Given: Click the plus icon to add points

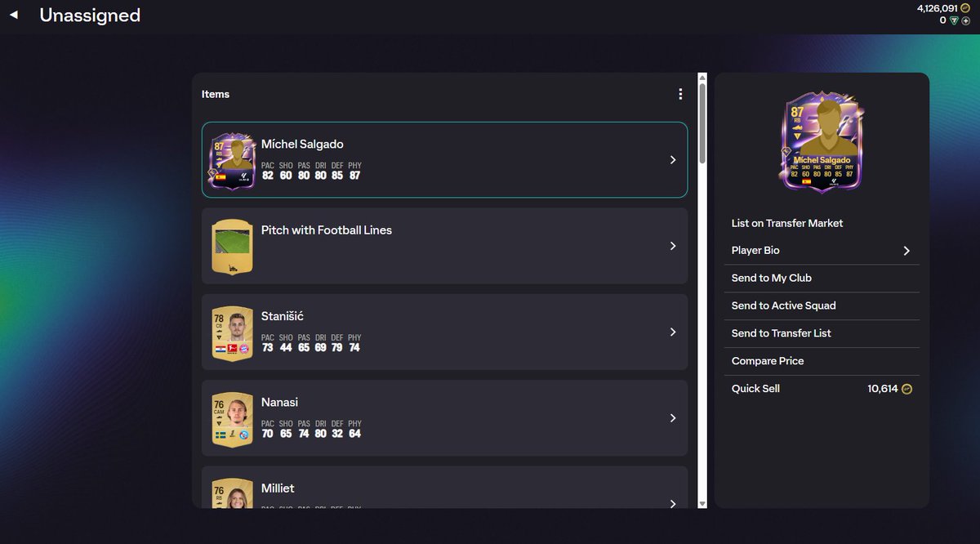Looking at the screenshot, I should coord(966,20).
